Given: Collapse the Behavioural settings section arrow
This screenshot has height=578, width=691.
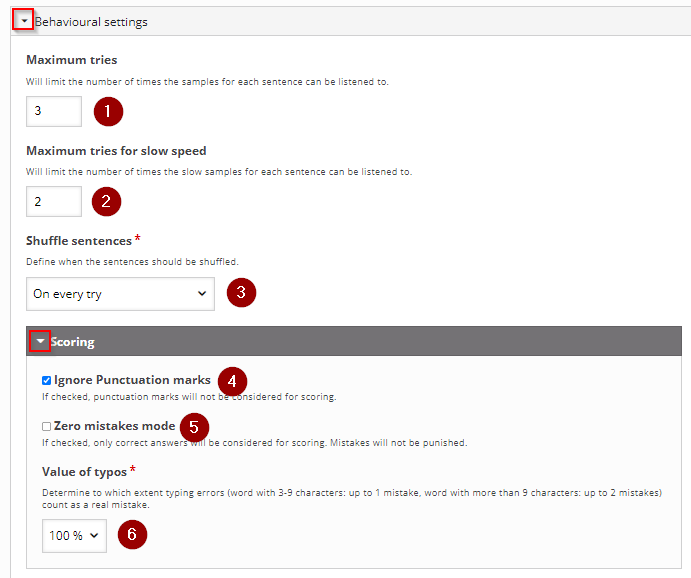Looking at the screenshot, I should pos(24,21).
